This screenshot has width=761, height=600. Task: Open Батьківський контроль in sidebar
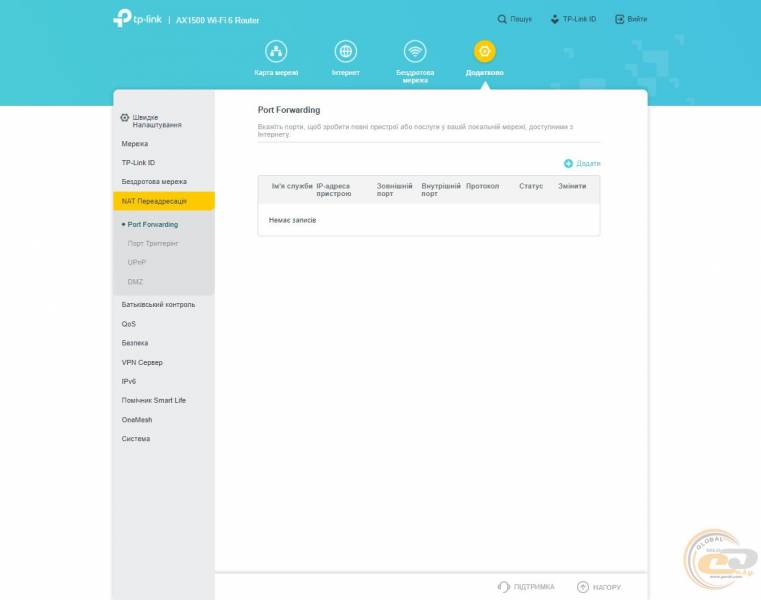tap(158, 304)
